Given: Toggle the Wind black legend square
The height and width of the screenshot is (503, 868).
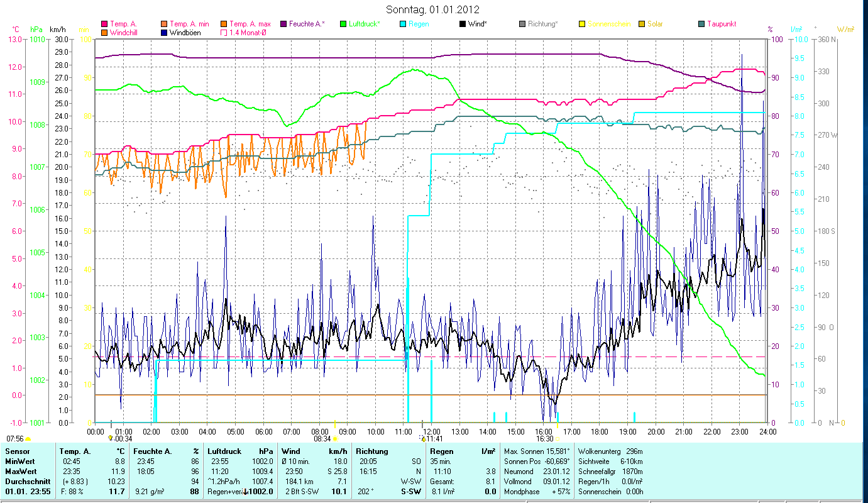Looking at the screenshot, I should tap(463, 24).
